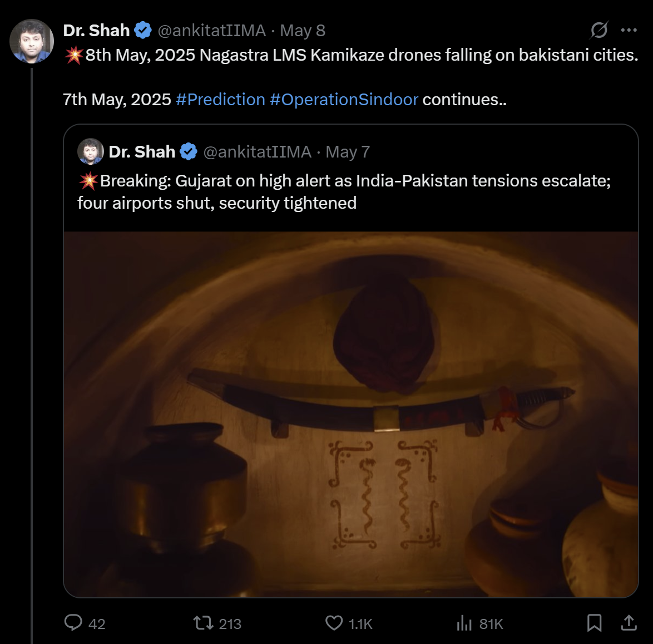Screen dimensions: 653x644
Task: Click the reply comment icon
Action: pyautogui.click(x=73, y=622)
